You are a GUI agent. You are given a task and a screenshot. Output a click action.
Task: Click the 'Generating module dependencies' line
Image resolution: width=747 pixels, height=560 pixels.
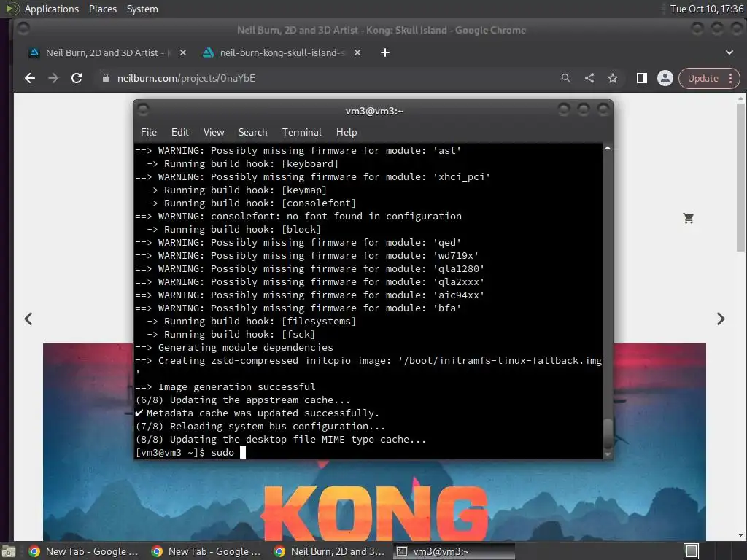click(234, 347)
